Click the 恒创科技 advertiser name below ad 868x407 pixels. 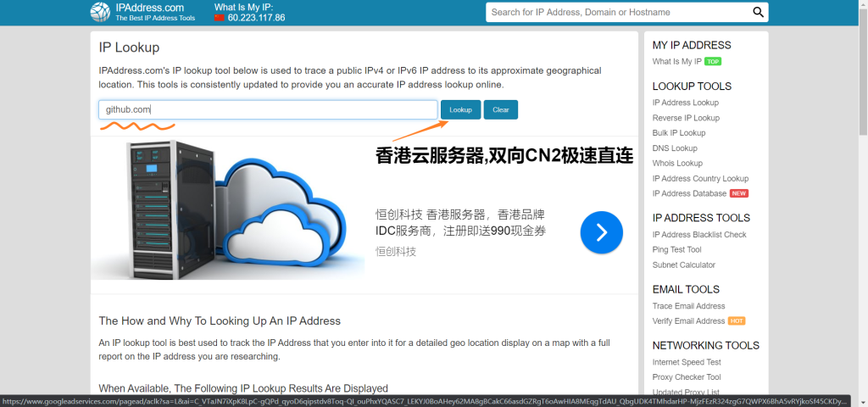point(395,252)
